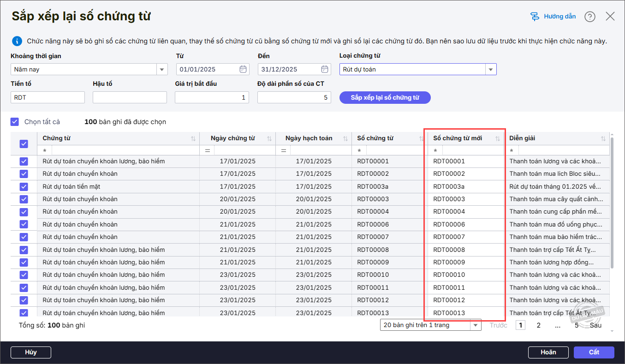
Task: Open the help question mark icon
Action: pyautogui.click(x=590, y=17)
